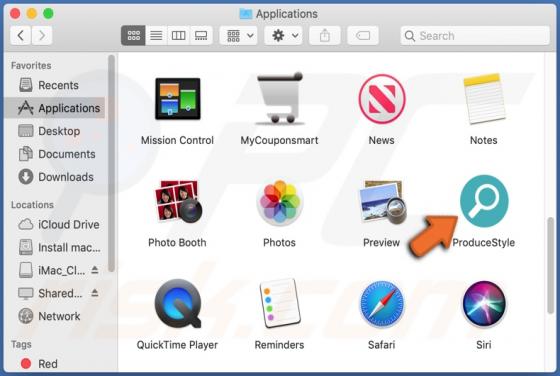Click the Applications folder title icon
This screenshot has height=376, width=560.
pos(246,14)
